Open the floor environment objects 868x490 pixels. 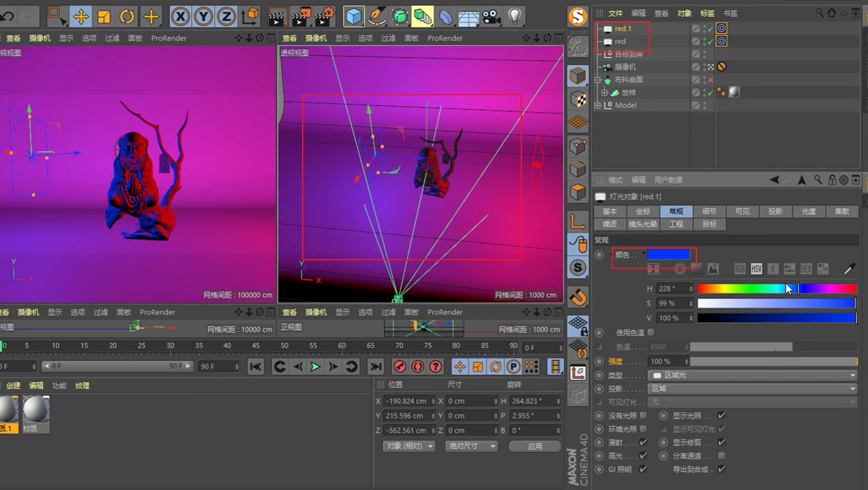(x=469, y=16)
